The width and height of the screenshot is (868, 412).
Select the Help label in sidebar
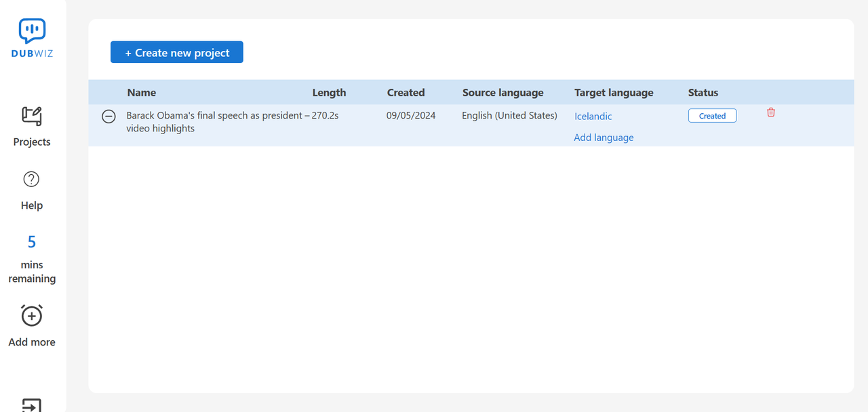32,205
